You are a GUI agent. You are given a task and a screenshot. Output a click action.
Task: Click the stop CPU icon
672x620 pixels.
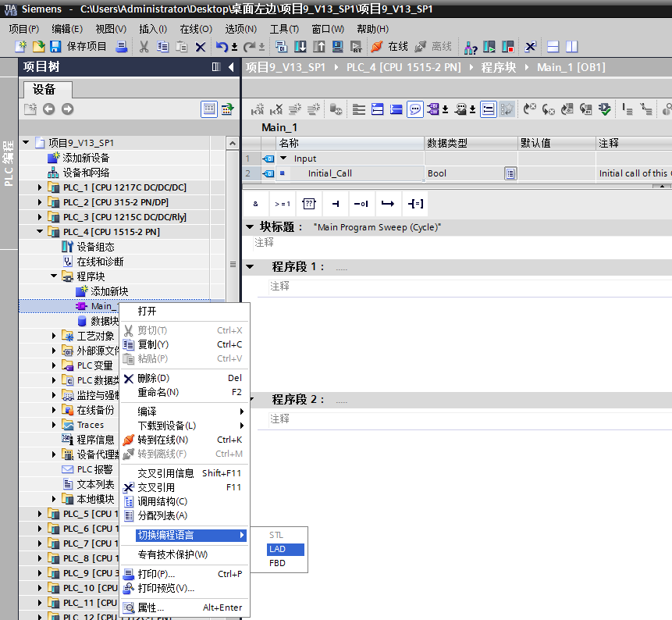[508, 46]
